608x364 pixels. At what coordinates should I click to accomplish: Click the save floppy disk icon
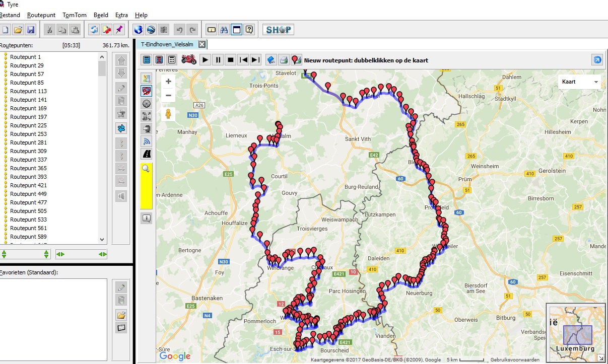tap(30, 30)
